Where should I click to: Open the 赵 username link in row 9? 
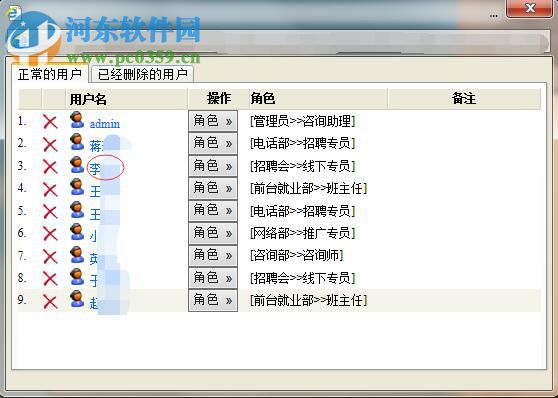(x=94, y=303)
